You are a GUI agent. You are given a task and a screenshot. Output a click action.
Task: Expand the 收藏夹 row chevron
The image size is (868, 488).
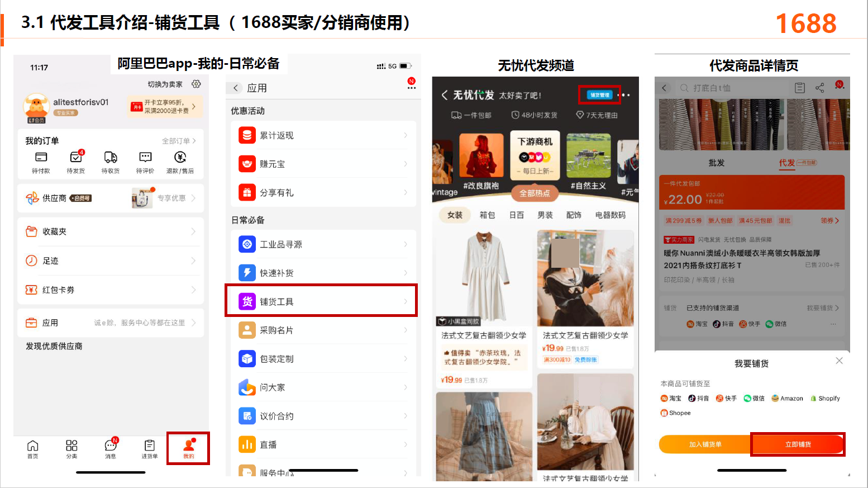coord(193,231)
